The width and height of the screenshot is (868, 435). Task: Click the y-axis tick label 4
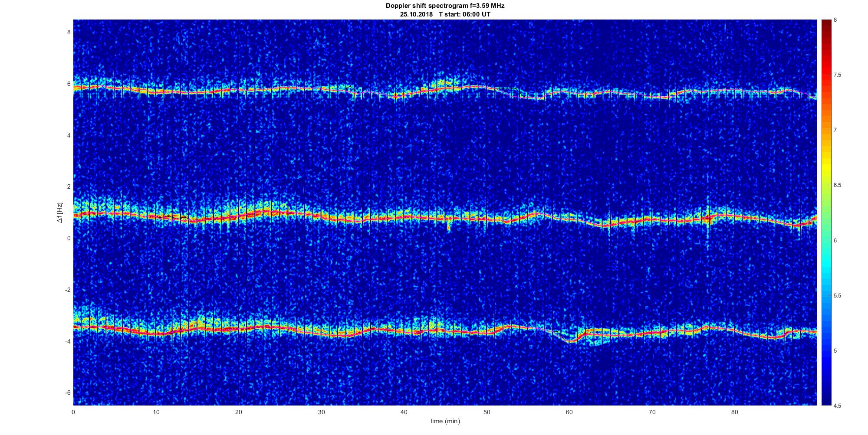point(68,135)
